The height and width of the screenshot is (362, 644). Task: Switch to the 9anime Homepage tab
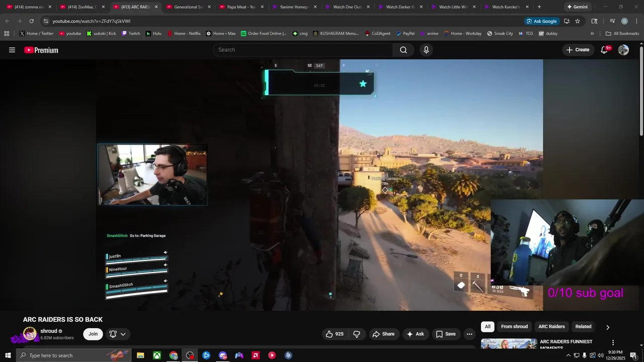point(294,7)
